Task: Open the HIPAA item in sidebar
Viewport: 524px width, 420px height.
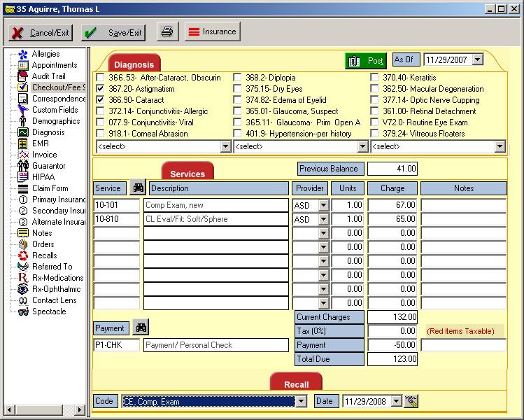Action: tap(43, 177)
